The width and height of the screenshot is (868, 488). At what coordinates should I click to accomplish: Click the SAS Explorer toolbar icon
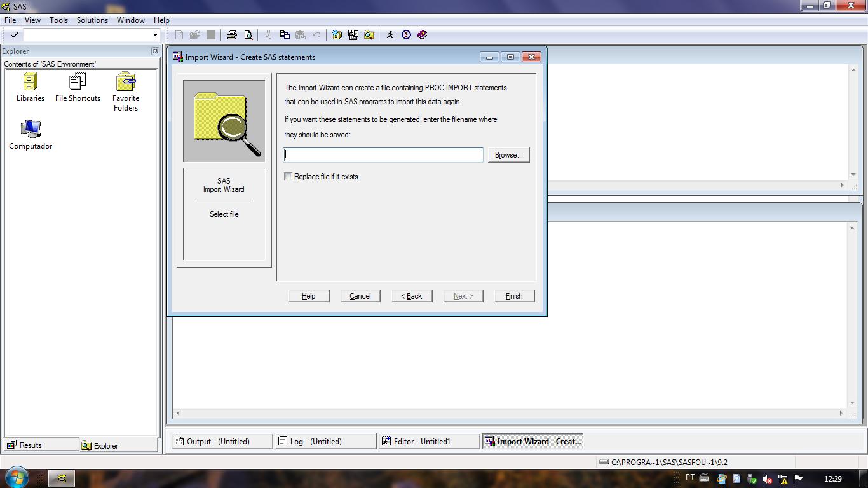[x=353, y=35]
